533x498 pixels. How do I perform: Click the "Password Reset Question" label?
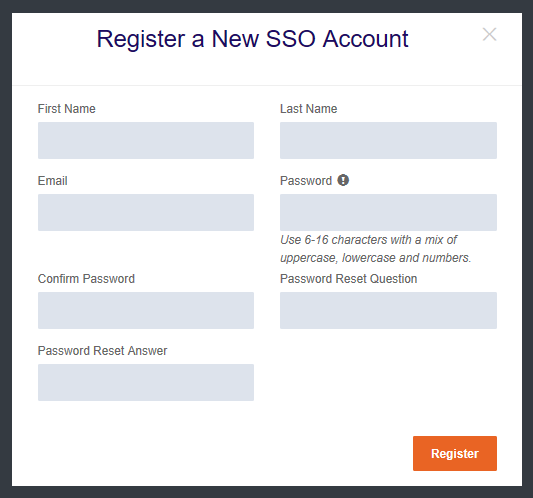click(348, 279)
